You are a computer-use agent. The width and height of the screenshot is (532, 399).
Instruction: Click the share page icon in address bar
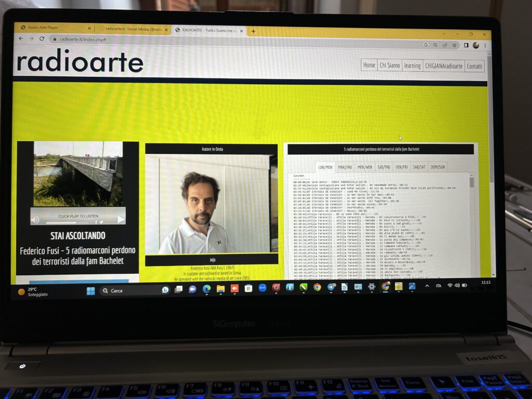[x=445, y=45]
